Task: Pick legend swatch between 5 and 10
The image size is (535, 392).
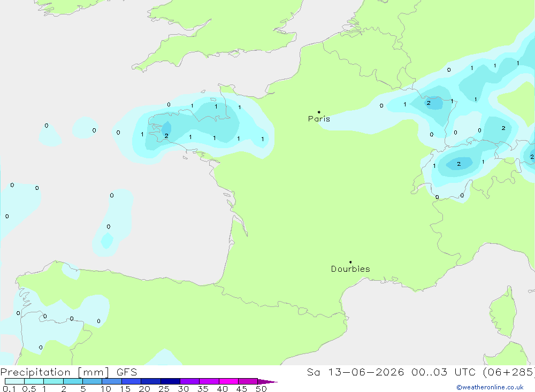Action: click(x=92, y=381)
